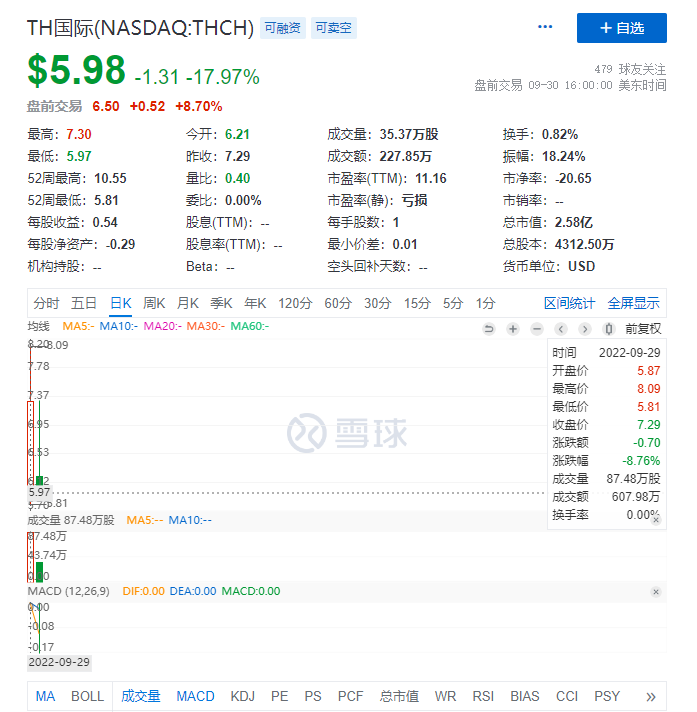Viewport: 697px width, 712px height.
Task: Click the stock title TH国际(NASDAQ:THCH)
Action: coord(140,28)
